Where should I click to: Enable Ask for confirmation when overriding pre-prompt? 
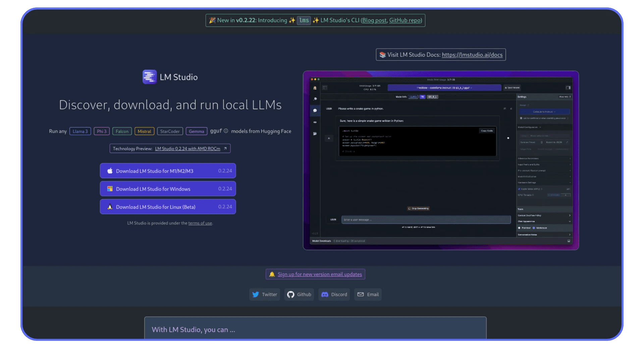(x=521, y=118)
